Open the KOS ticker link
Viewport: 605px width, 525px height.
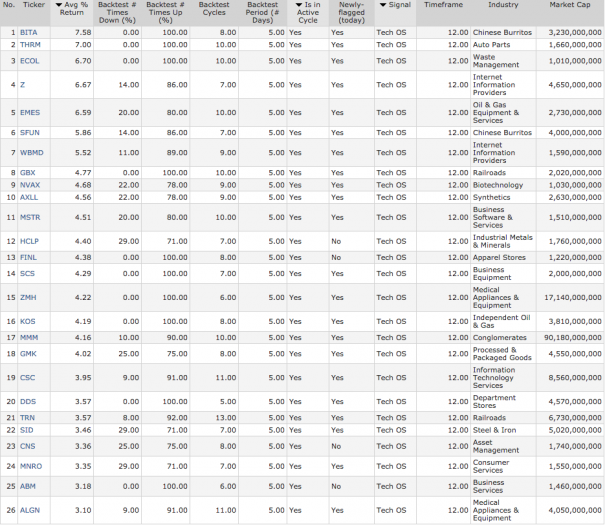[28, 322]
